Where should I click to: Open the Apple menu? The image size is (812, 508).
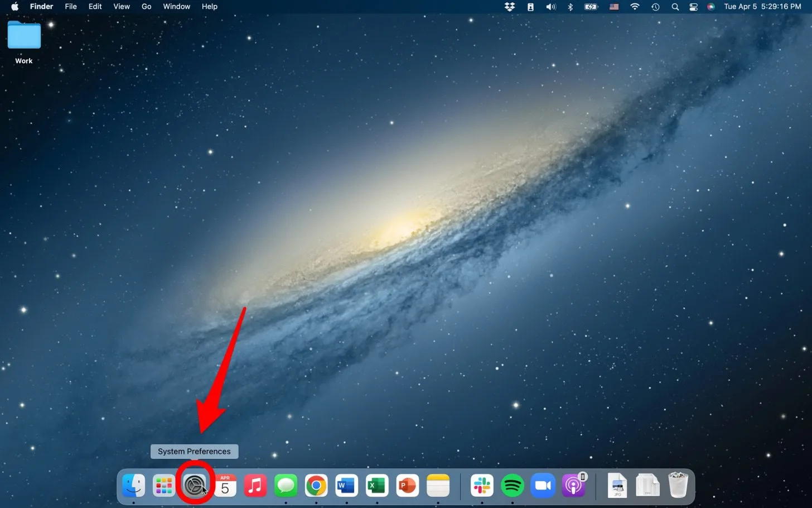click(15, 7)
